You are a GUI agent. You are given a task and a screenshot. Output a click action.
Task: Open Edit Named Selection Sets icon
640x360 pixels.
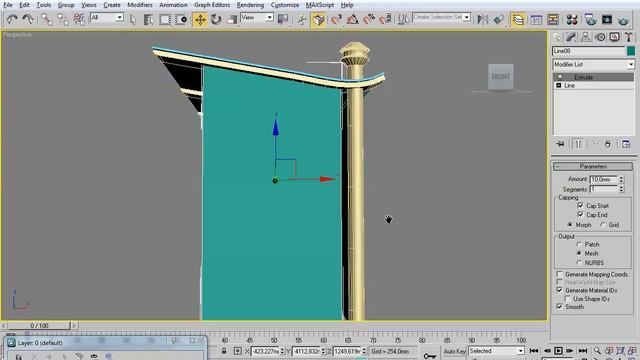[403, 19]
